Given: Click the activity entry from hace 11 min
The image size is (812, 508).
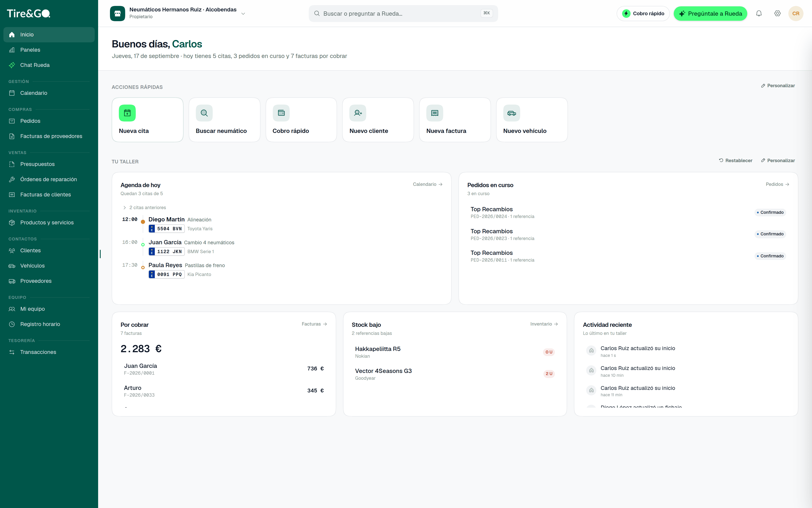Looking at the screenshot, I should point(686,391).
